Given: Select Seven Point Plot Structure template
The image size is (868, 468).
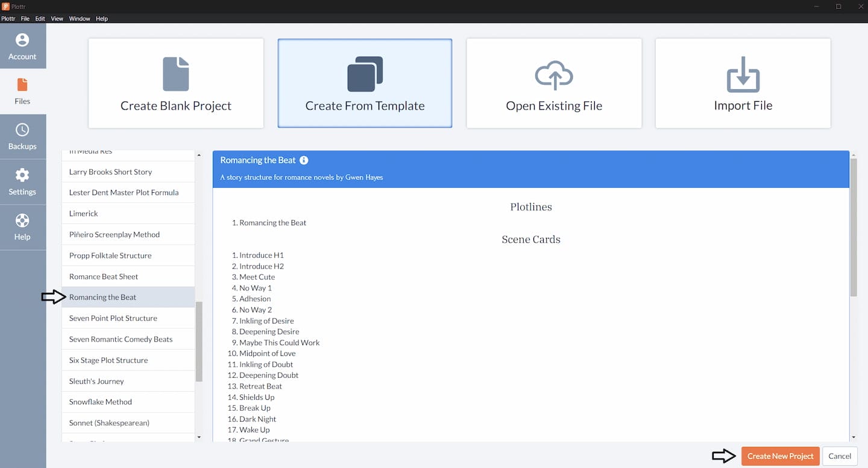Looking at the screenshot, I should [113, 318].
